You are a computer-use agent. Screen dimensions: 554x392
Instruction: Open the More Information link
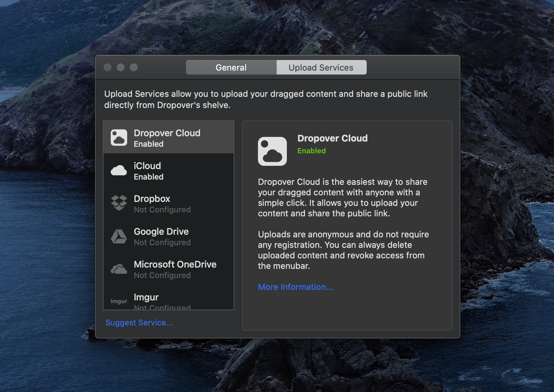[x=295, y=287]
